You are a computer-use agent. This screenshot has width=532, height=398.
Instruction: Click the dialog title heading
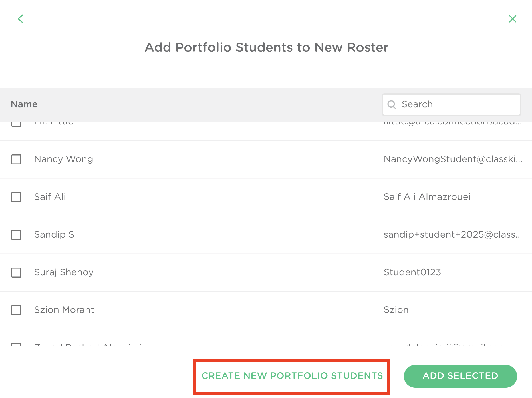coord(266,47)
